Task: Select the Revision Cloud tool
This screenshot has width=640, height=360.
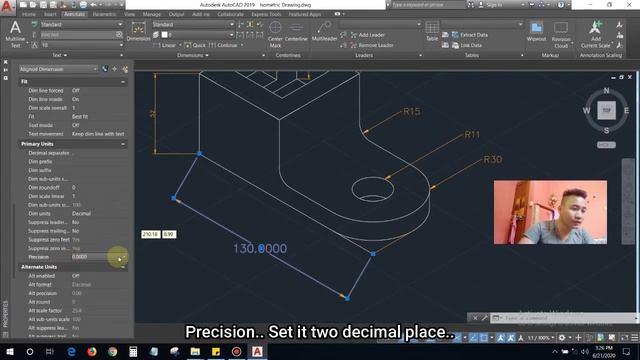Action: click(x=561, y=35)
